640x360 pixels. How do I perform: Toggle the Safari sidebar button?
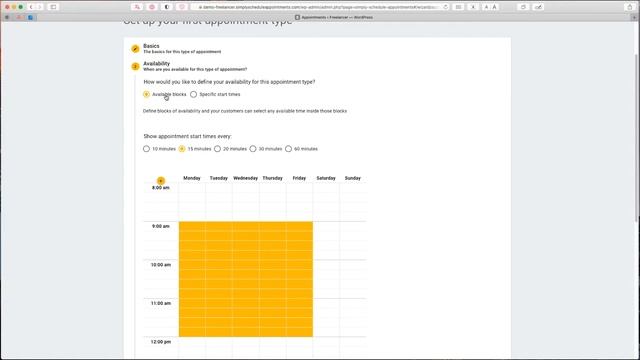coord(53,7)
